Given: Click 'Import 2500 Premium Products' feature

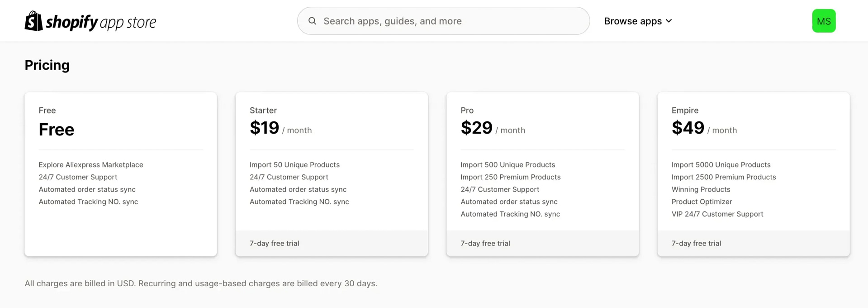Looking at the screenshot, I should [x=723, y=177].
